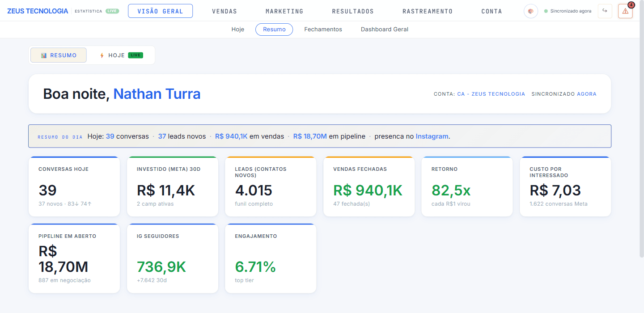Switch to the Vendas tab
The width and height of the screenshot is (644, 313).
pyautogui.click(x=225, y=11)
